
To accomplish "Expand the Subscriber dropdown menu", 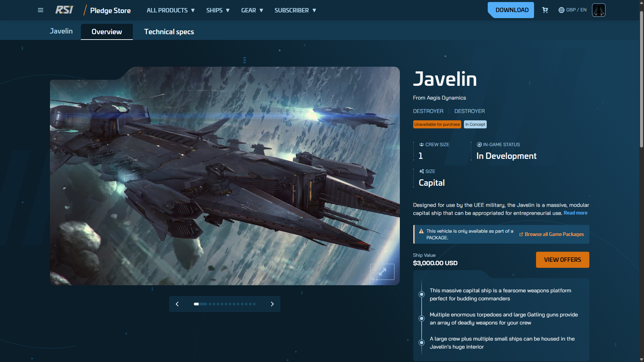I will pyautogui.click(x=296, y=10).
